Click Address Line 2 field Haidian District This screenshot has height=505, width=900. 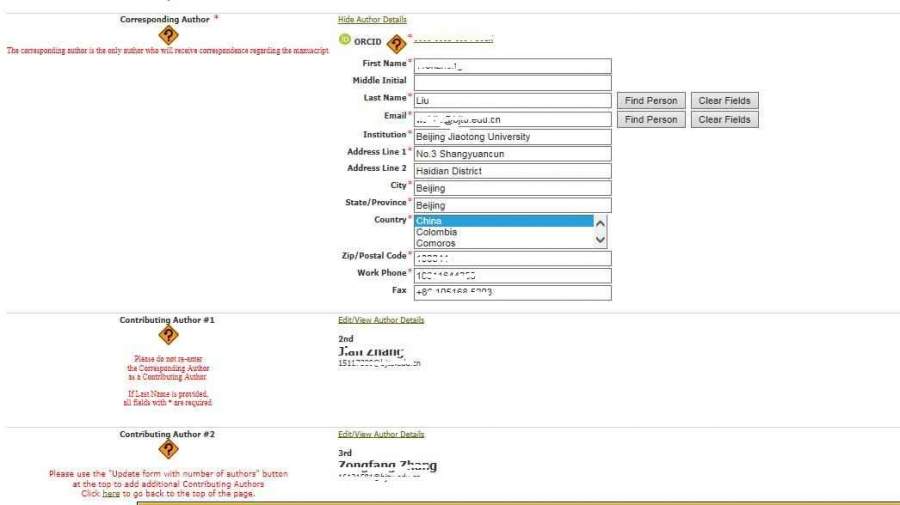513,171
